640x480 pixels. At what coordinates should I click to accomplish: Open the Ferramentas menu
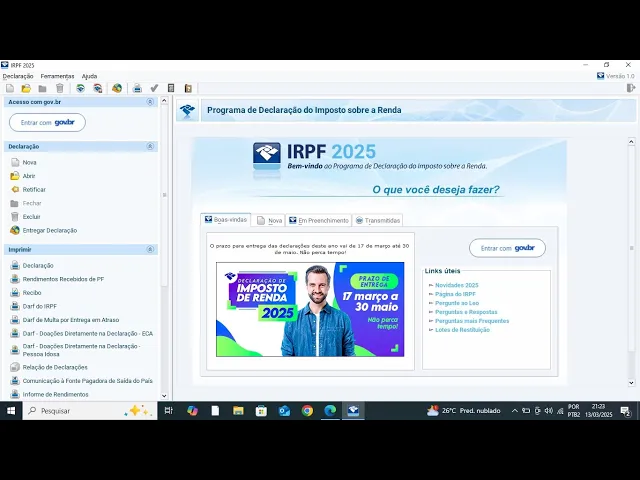pos(58,76)
